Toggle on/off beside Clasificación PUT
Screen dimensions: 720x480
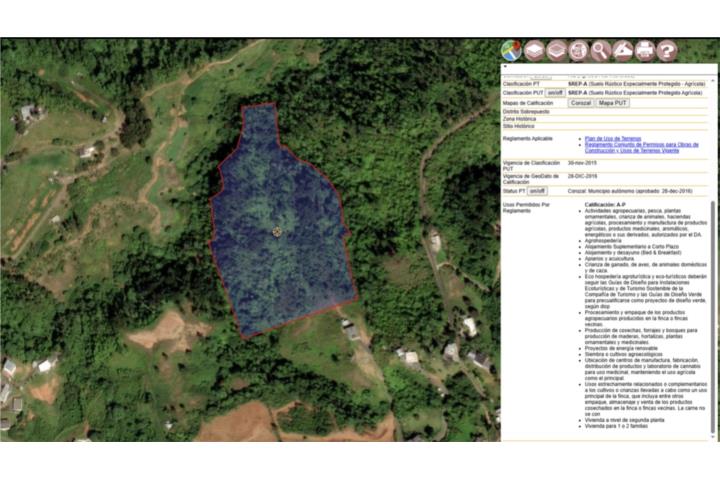click(555, 93)
